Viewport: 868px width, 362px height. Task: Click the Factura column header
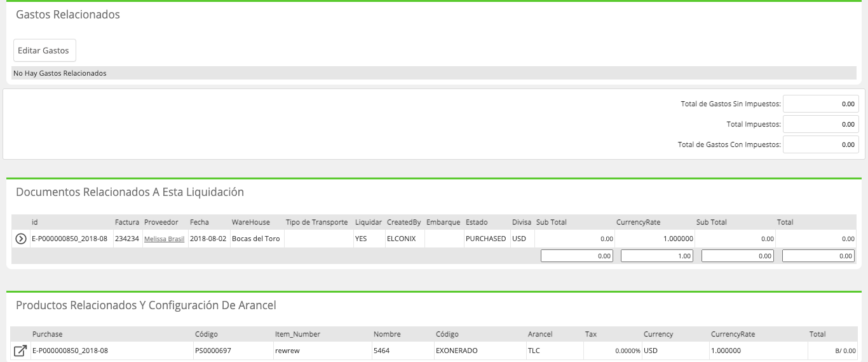127,222
